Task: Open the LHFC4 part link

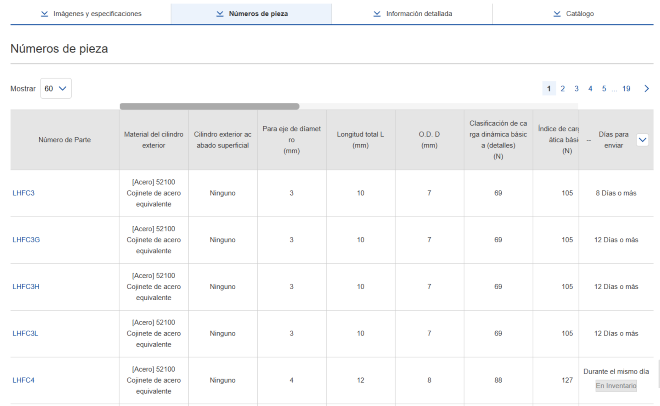Action: [24, 380]
